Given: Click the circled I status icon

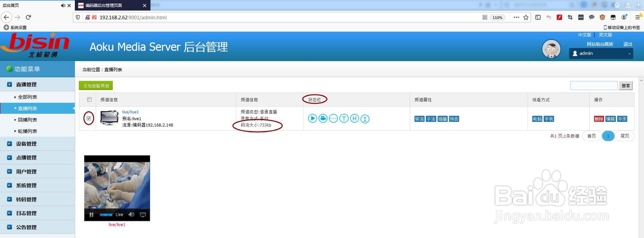Looking at the screenshot, I should [365, 119].
